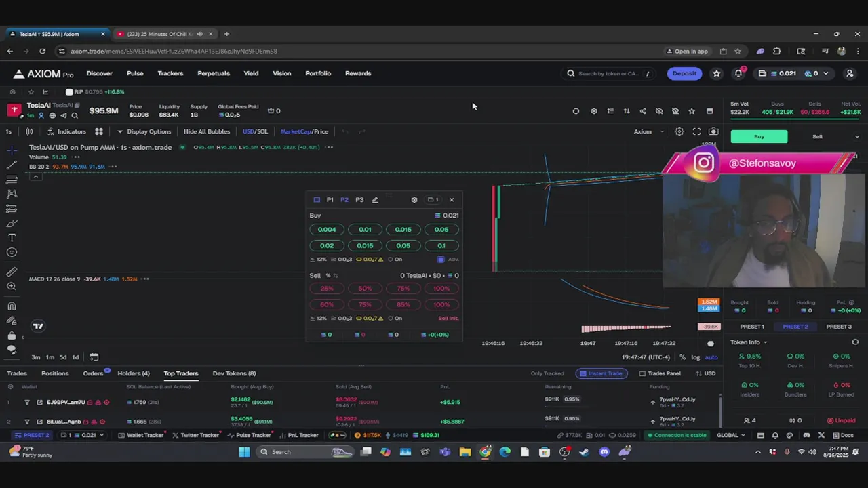Expand the Axiom chart source dropdown
The width and height of the screenshot is (868, 488).
coord(649,131)
